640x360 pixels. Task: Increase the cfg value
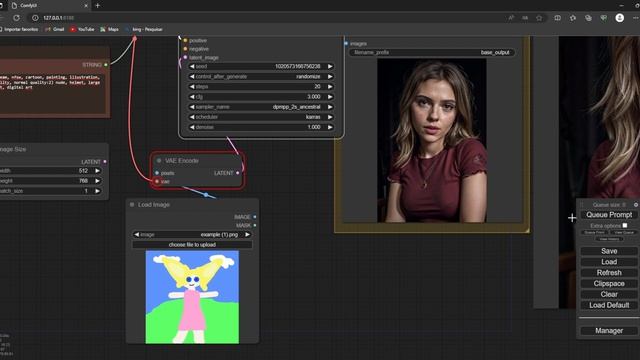330,97
